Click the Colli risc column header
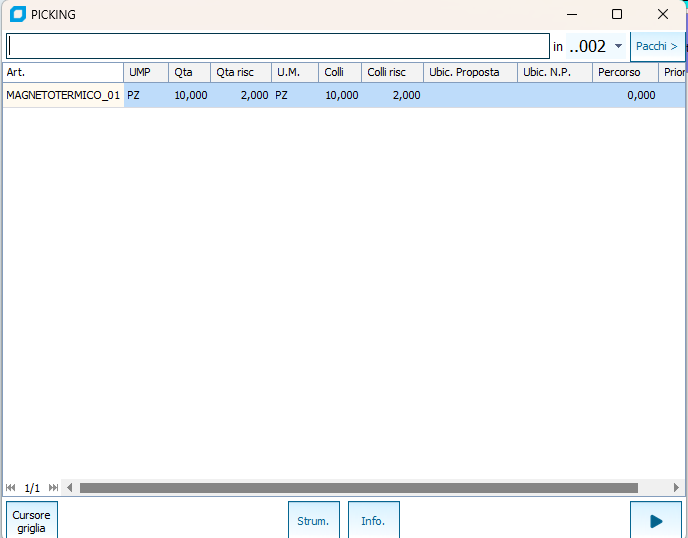 click(392, 72)
